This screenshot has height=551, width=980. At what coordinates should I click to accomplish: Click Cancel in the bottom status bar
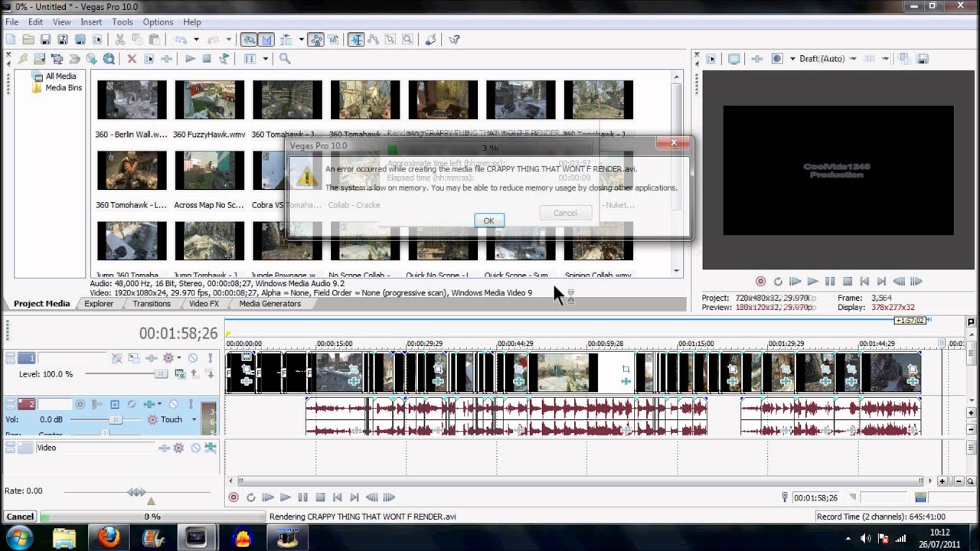point(20,517)
